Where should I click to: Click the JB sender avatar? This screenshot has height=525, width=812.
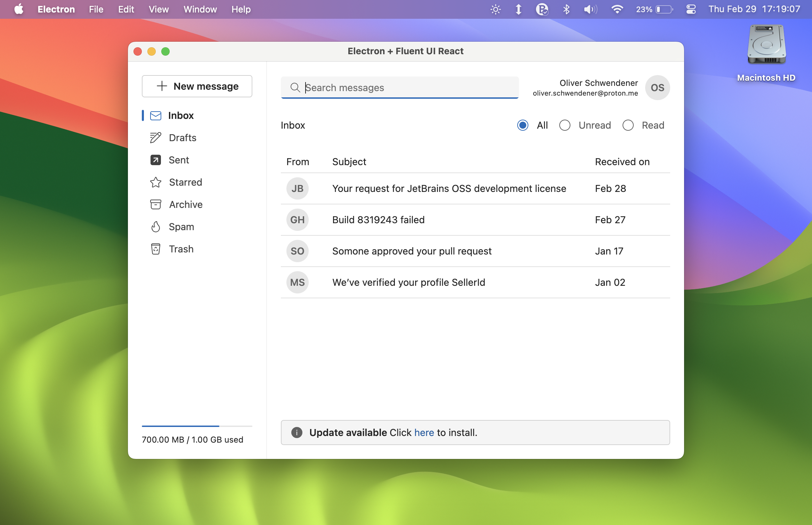297,188
